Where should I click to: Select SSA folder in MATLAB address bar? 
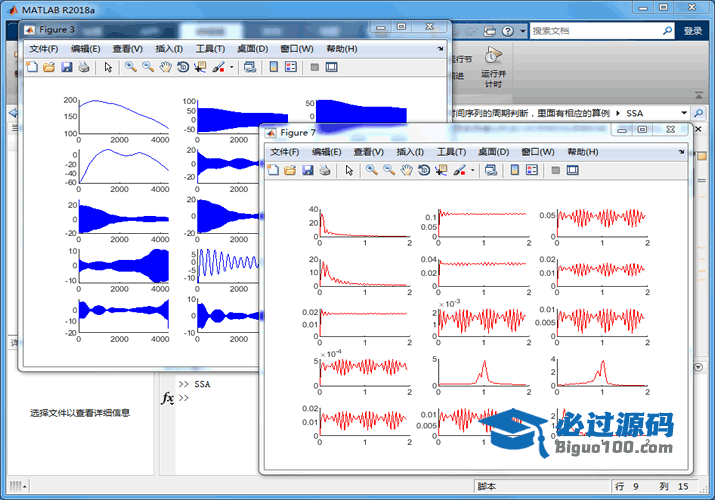(x=634, y=113)
